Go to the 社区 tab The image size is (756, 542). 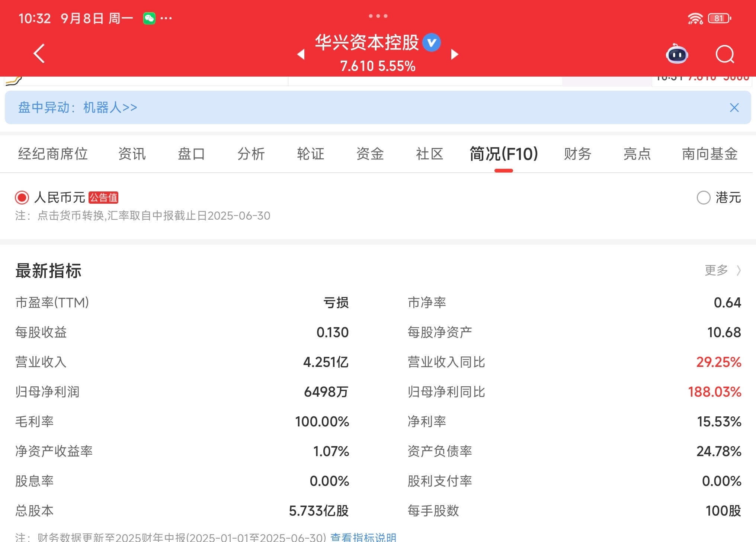pyautogui.click(x=430, y=154)
